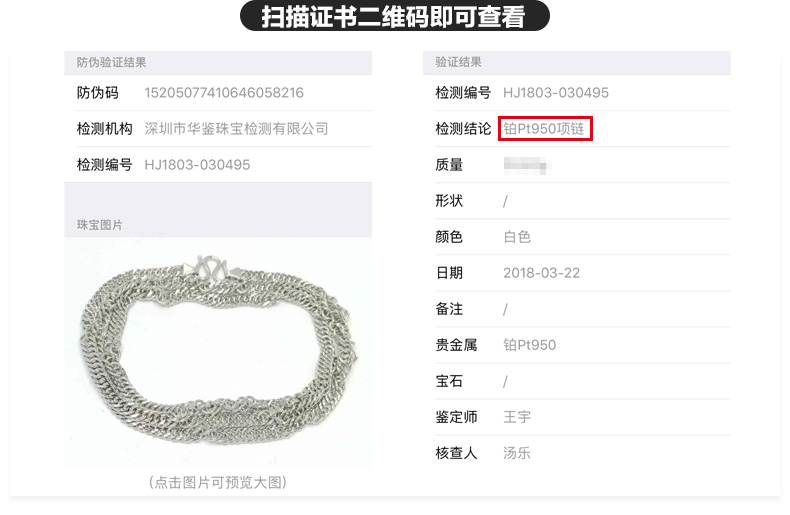Screen dimensions: 790x515
Task: Click the platinum necklace jewelry photo
Action: coord(218,352)
